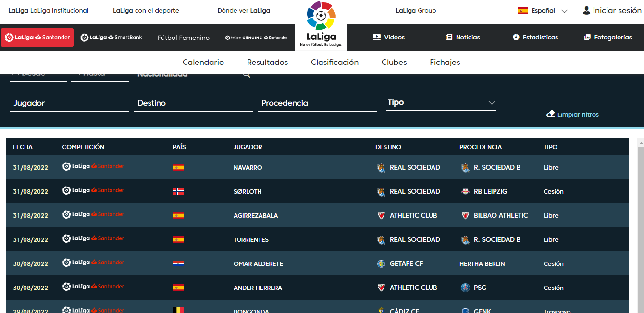Viewport: 644px width, 313px height.
Task: Open LaLiga Genuine Santander section
Action: (x=256, y=38)
